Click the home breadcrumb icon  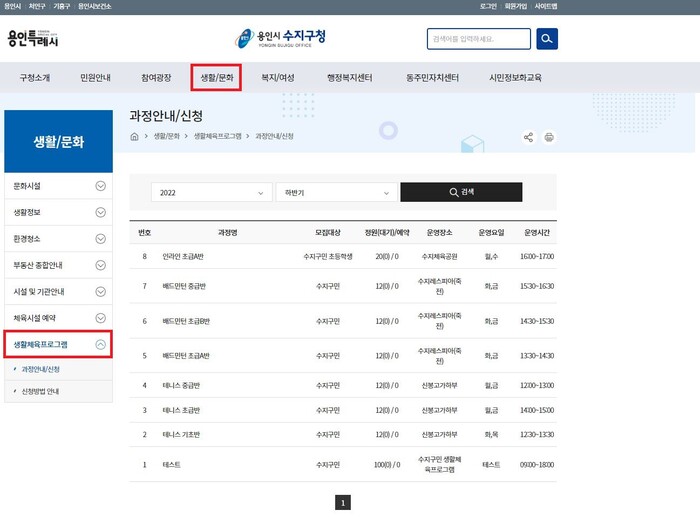[135, 136]
